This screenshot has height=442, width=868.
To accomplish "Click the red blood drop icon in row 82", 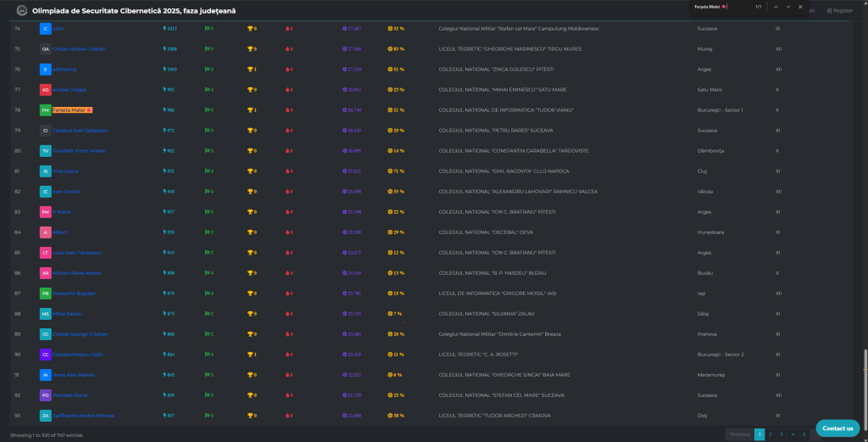I will tap(288, 192).
